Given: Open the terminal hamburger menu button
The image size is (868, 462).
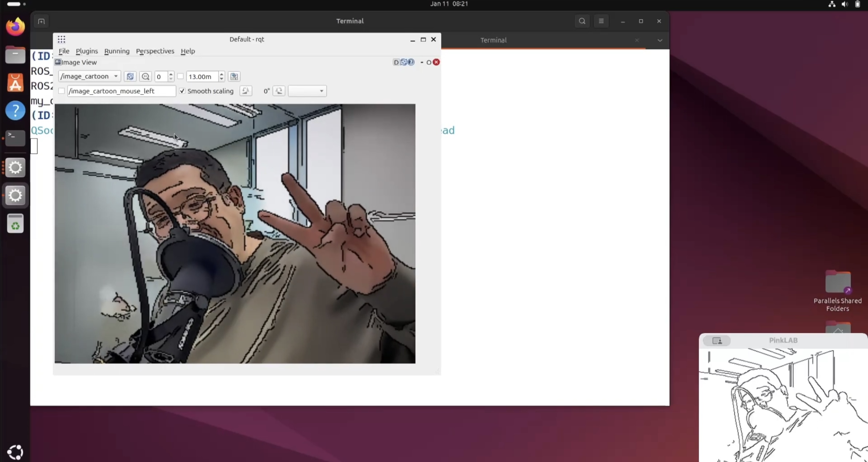Looking at the screenshot, I should click(601, 21).
